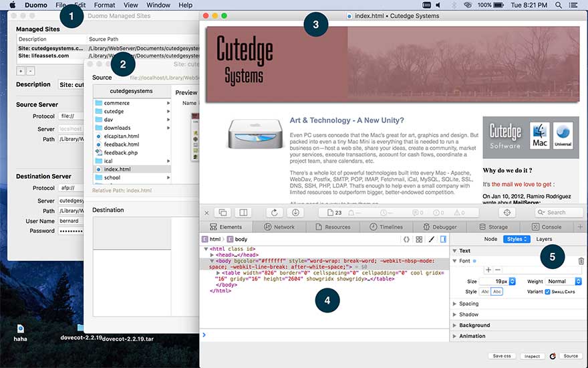This screenshot has height=368, width=588.
Task: Click the download web archive icon
Action: coord(295,212)
